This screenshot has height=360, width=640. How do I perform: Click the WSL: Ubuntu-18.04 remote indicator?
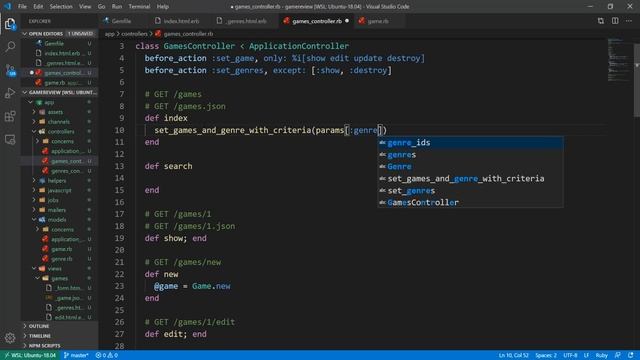coord(30,355)
